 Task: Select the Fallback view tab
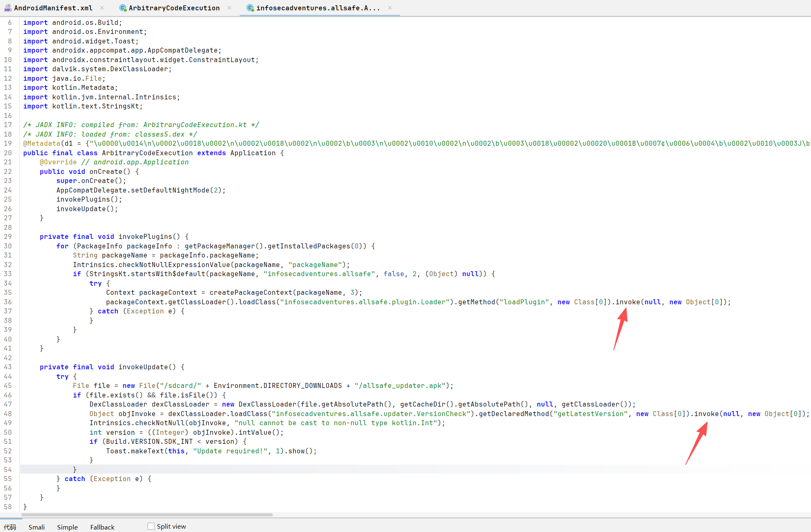pyautogui.click(x=102, y=527)
